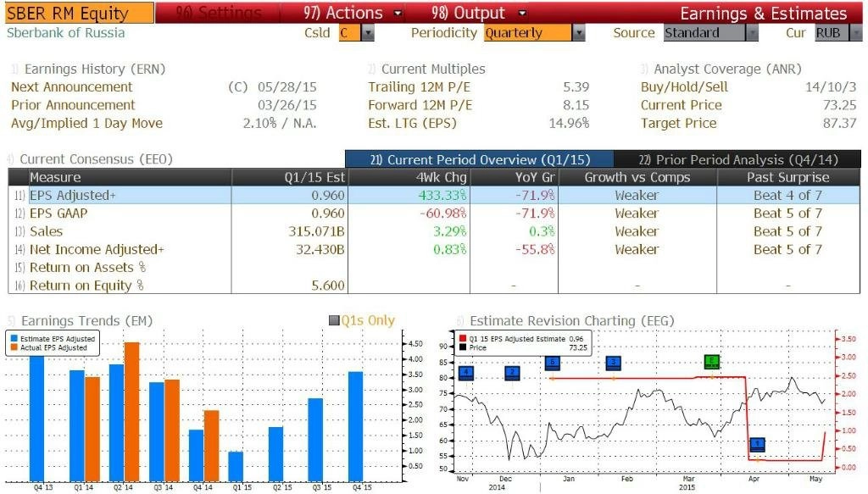
Task: Click the Forward 12M P/E value 8.15
Action: click(576, 105)
